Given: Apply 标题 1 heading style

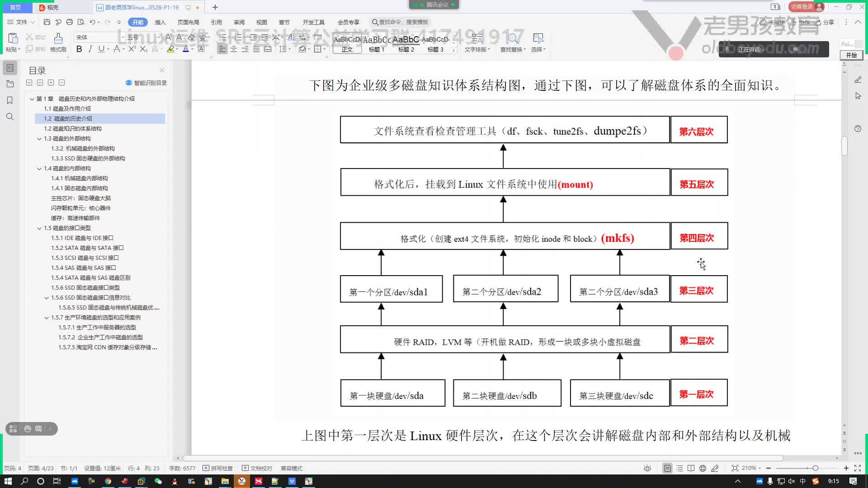Looking at the screenshot, I should point(377,44).
